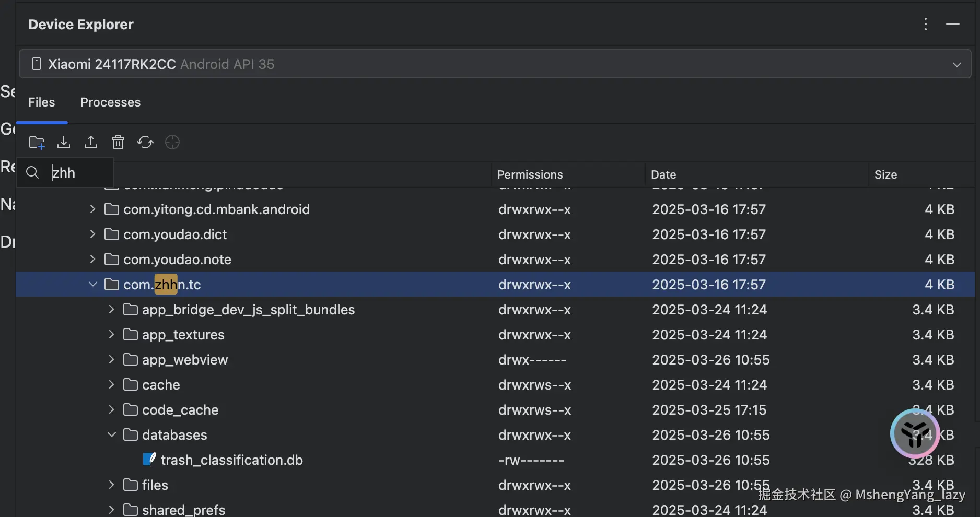
Task: Select the com.youdao.note folder name
Action: pos(177,260)
